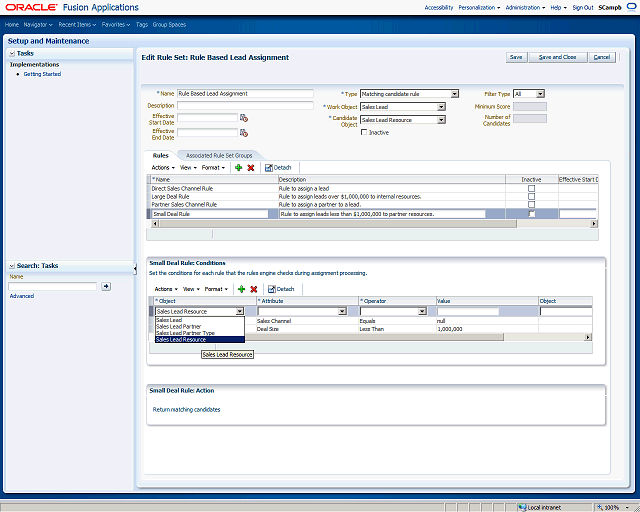The width and height of the screenshot is (640, 512).
Task: Open the Accessibility link
Action: [439, 7]
